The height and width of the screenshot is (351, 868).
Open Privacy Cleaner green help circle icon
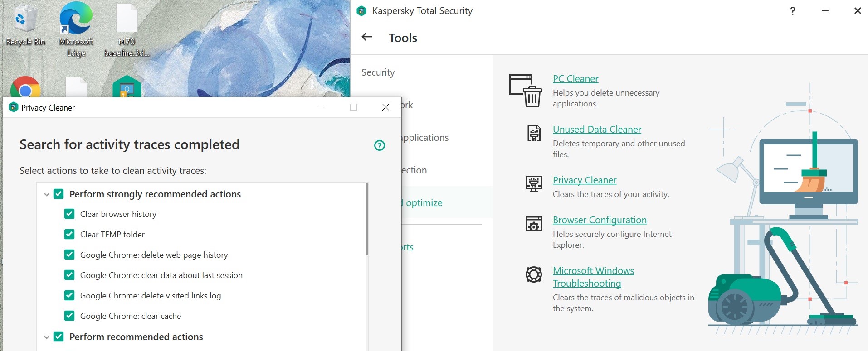click(380, 145)
